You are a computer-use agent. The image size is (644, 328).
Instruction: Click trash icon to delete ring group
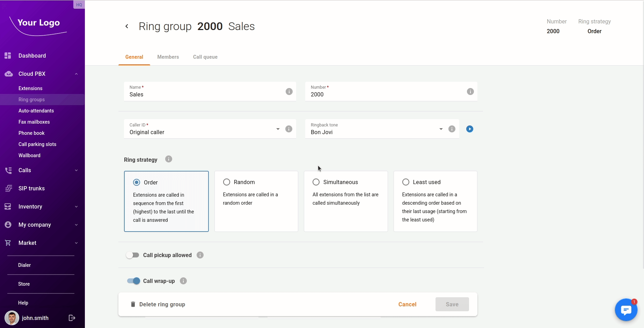[133, 304]
